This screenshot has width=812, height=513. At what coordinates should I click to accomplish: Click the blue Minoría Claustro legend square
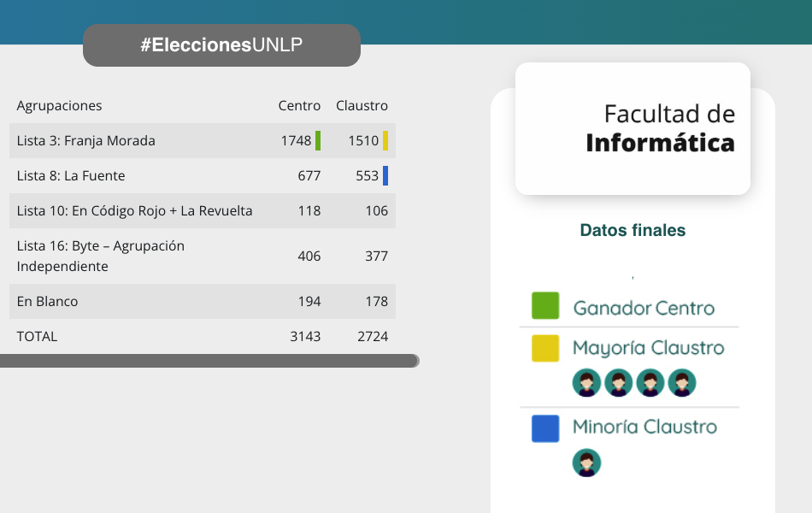click(x=545, y=428)
